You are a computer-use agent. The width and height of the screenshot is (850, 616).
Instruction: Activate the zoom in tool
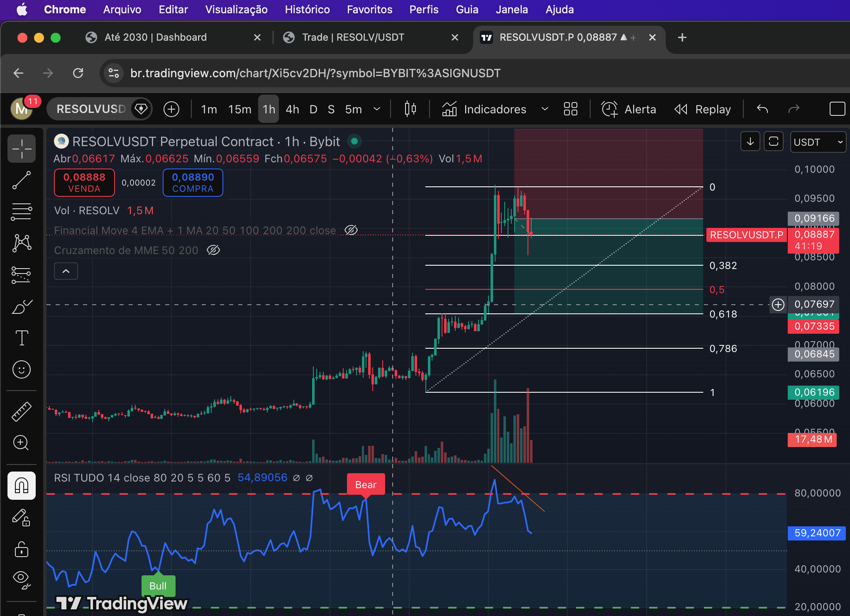point(22,442)
